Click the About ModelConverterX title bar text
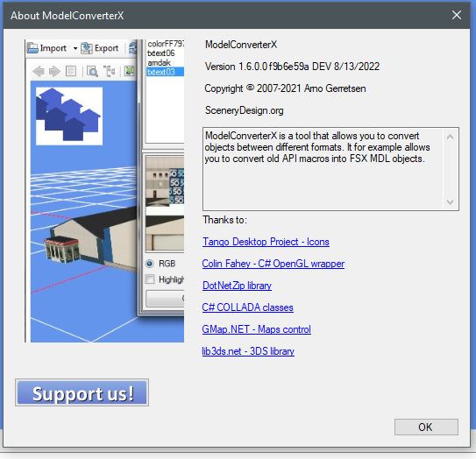This screenshot has width=476, height=459. [67, 16]
